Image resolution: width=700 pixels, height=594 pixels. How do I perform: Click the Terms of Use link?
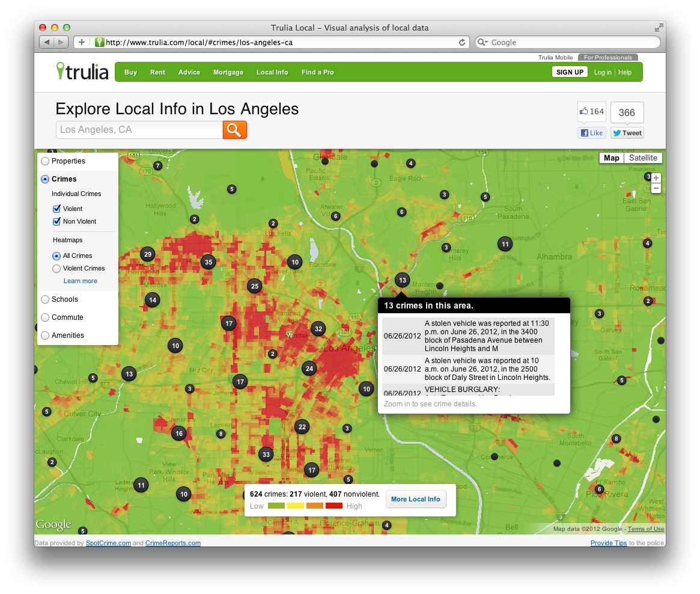tap(646, 529)
